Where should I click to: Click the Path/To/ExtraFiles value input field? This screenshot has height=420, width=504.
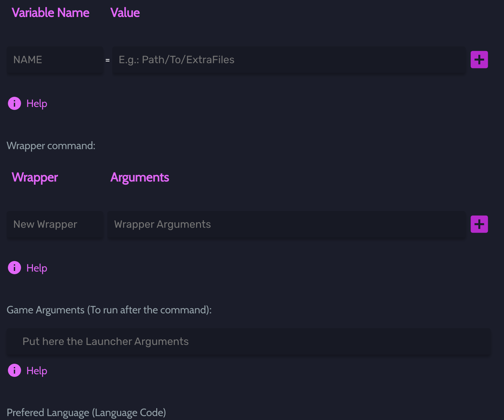point(289,60)
